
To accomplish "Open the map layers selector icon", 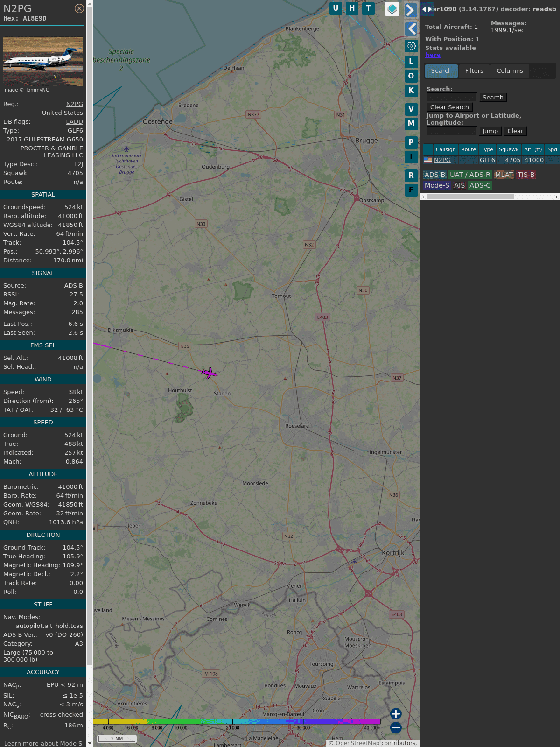I will tap(392, 9).
